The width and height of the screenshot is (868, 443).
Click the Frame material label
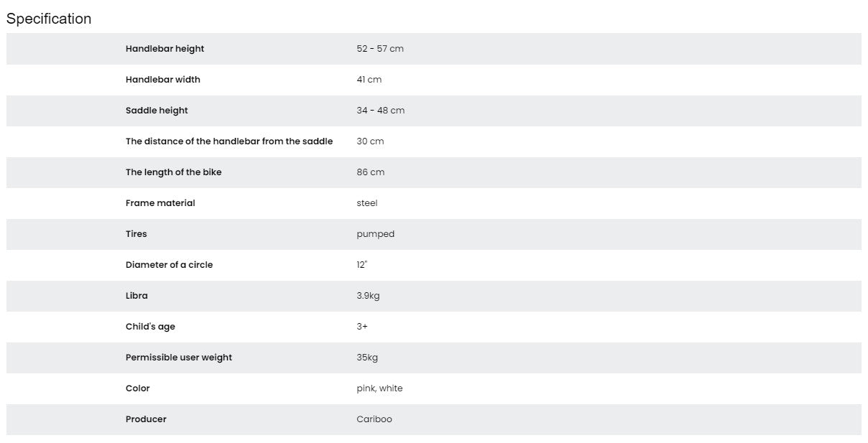click(x=160, y=203)
